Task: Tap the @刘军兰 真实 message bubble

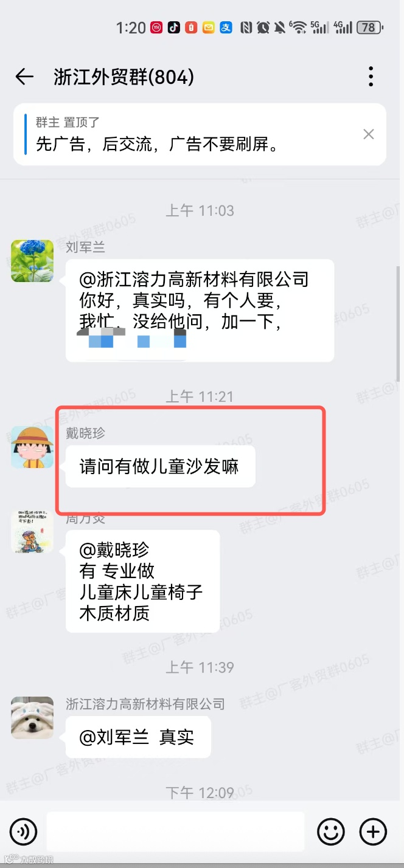Action: pos(138,737)
